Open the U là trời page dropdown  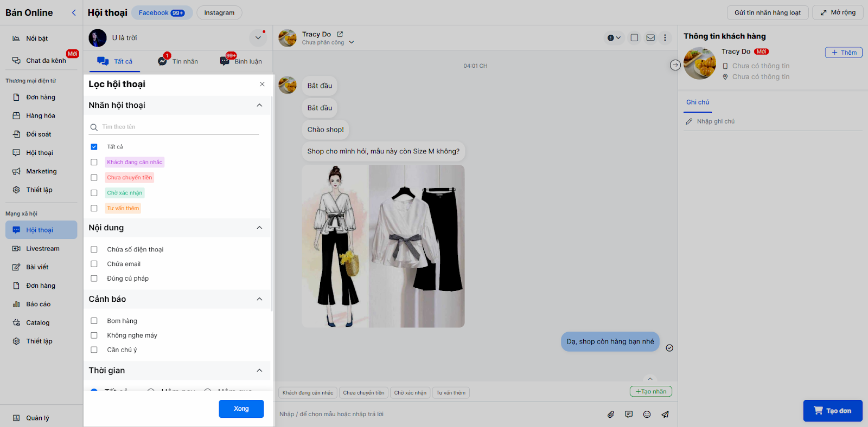pos(258,38)
